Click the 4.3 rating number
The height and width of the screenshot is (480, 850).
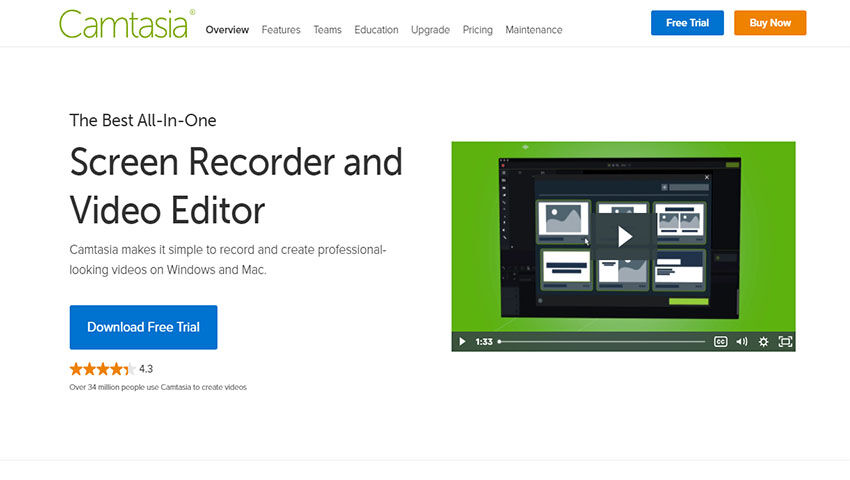tap(146, 369)
